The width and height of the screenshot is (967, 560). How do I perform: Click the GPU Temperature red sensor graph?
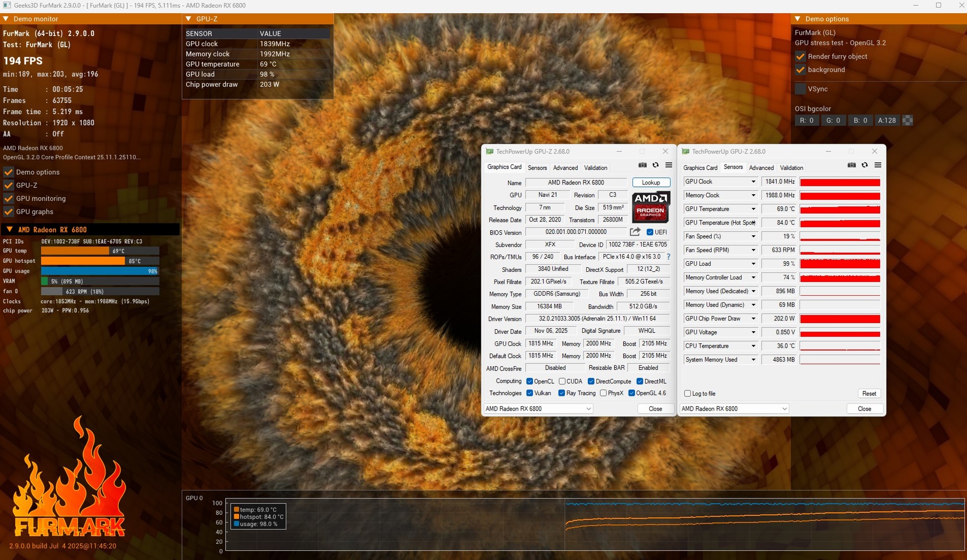pyautogui.click(x=840, y=209)
